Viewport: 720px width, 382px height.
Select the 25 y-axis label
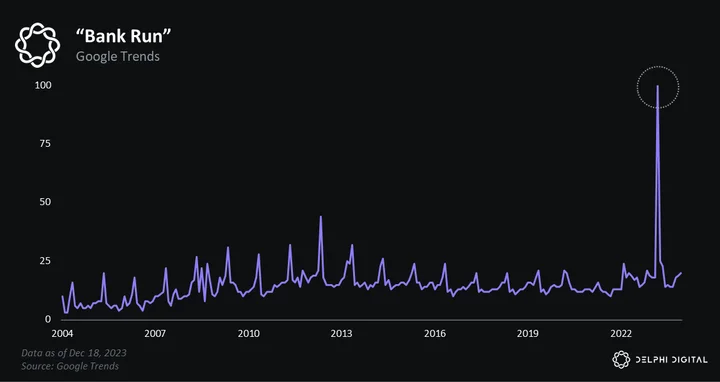click(45, 261)
